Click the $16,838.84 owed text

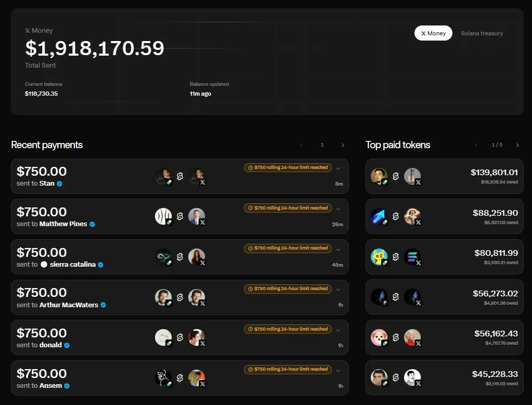499,182
